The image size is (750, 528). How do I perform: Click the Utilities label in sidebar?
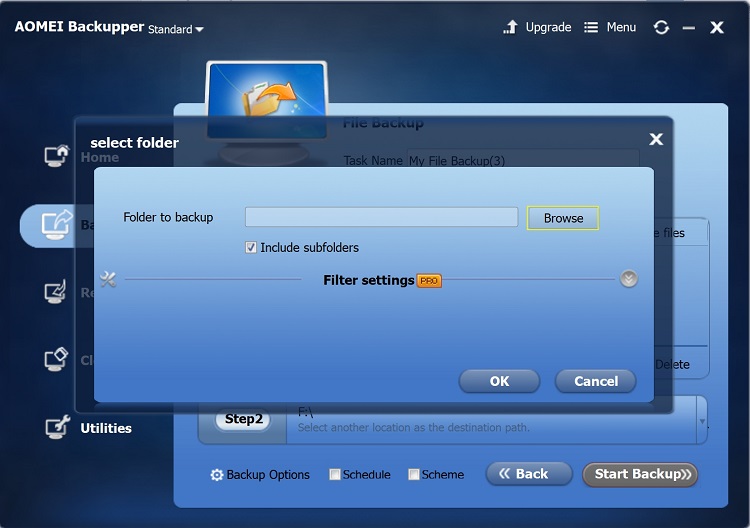point(106,428)
